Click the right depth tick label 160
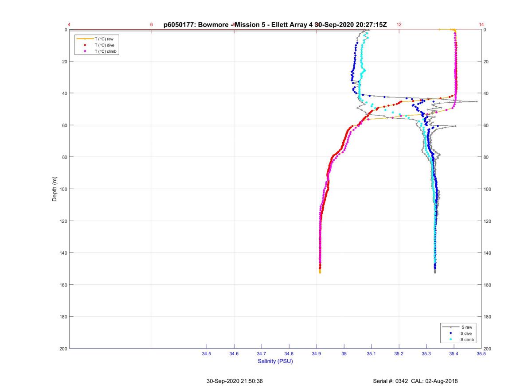 488,285
